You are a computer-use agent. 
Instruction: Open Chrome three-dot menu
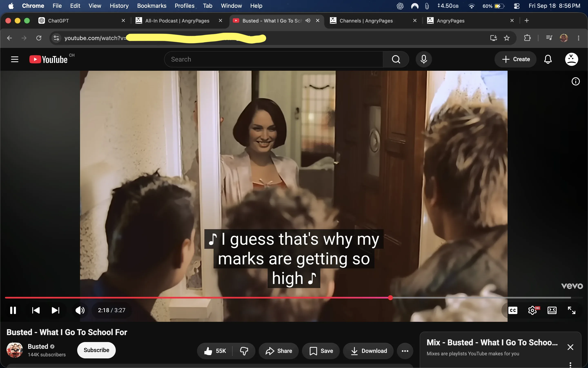(x=579, y=38)
